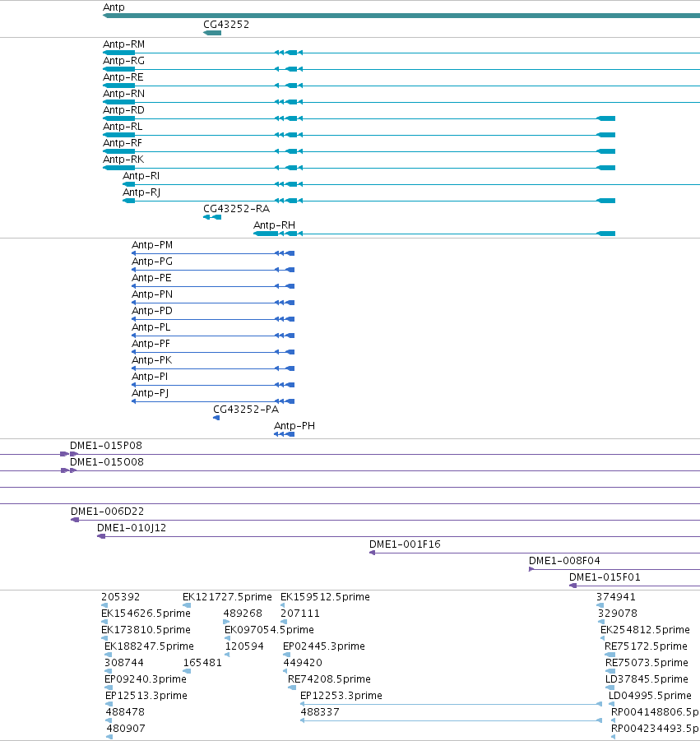Click feature label 308744
This screenshot has width=700, height=741.
point(124,663)
